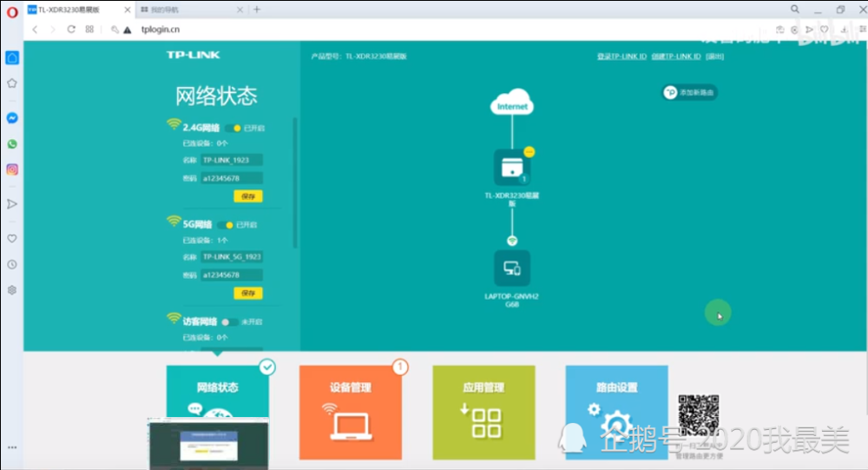Go back with the browser back arrow
This screenshot has width=868, height=470.
(35, 30)
